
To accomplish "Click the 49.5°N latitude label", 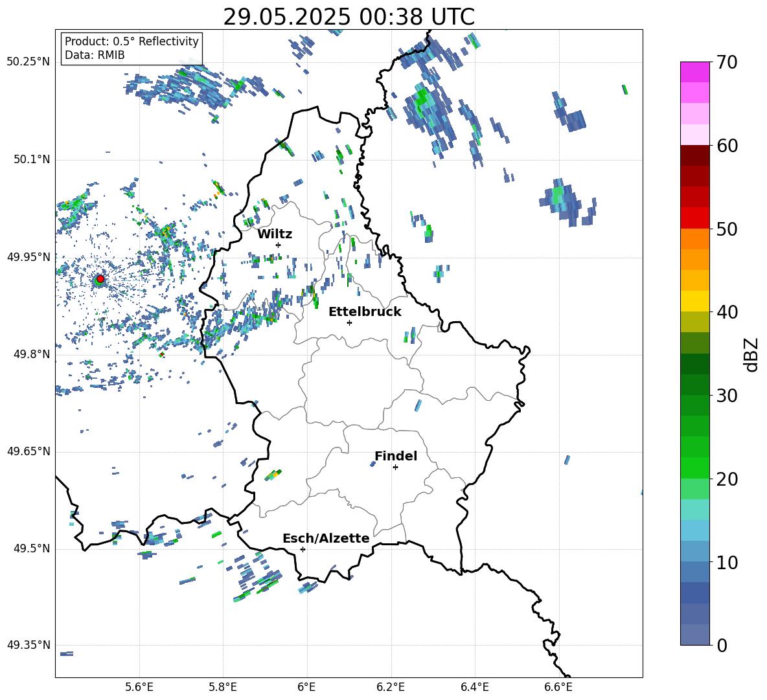I will click(x=31, y=548).
